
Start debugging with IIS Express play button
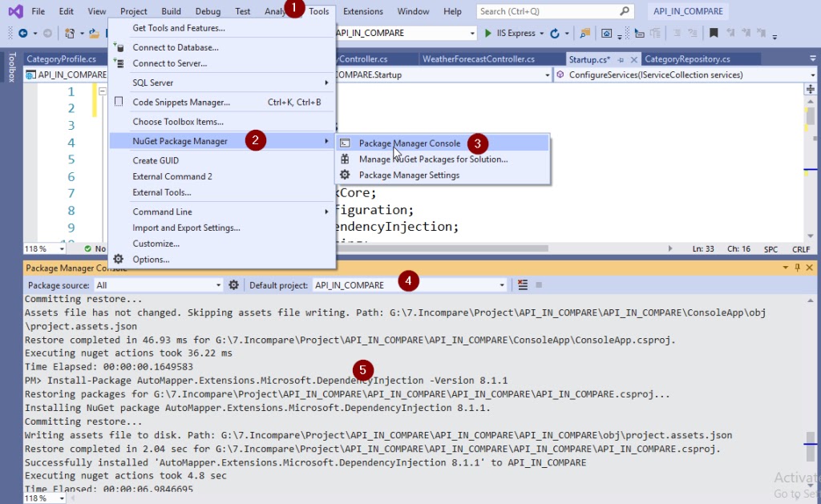[x=488, y=33]
